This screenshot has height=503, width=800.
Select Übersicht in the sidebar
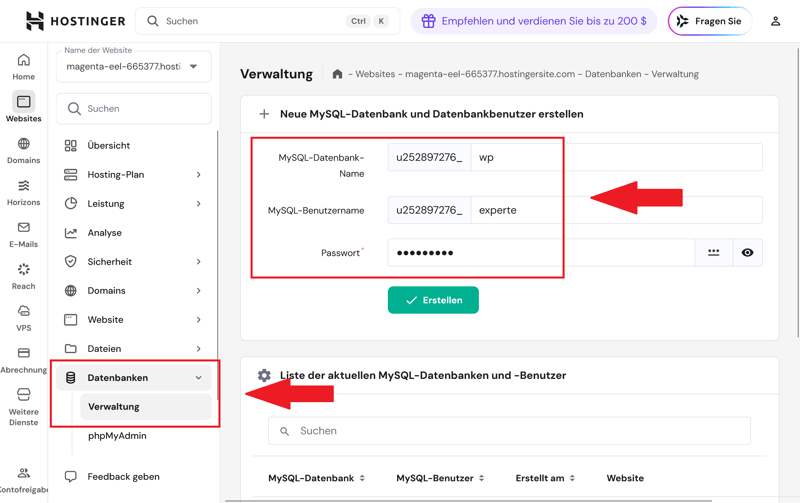tap(134, 145)
